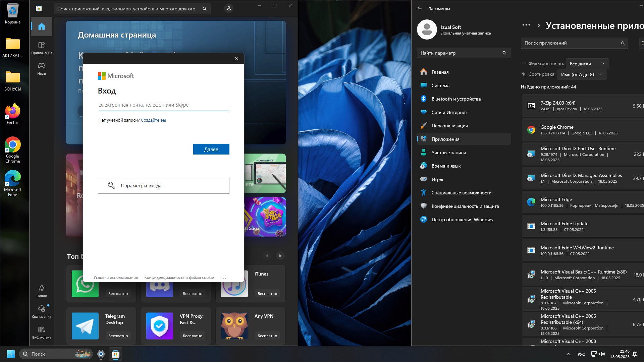Open Центр обновления Windows
The image size is (644, 362).
464,220
